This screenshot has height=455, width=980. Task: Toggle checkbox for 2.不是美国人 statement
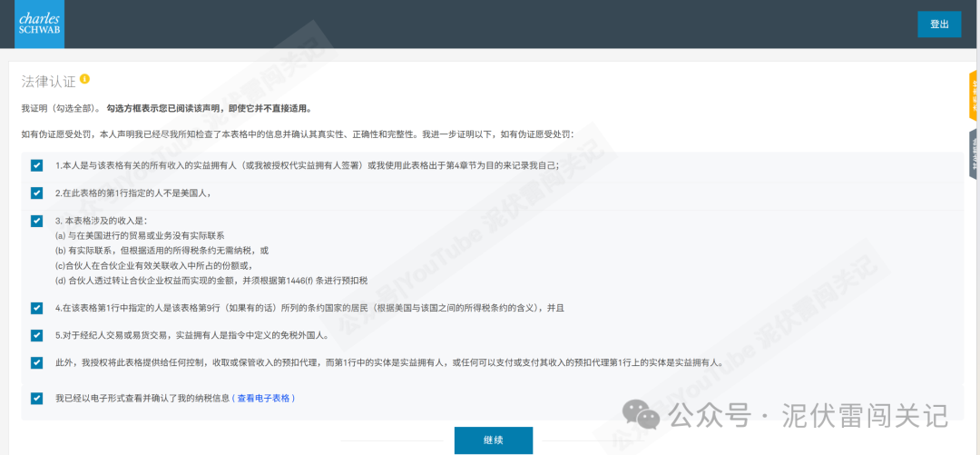coord(37,193)
